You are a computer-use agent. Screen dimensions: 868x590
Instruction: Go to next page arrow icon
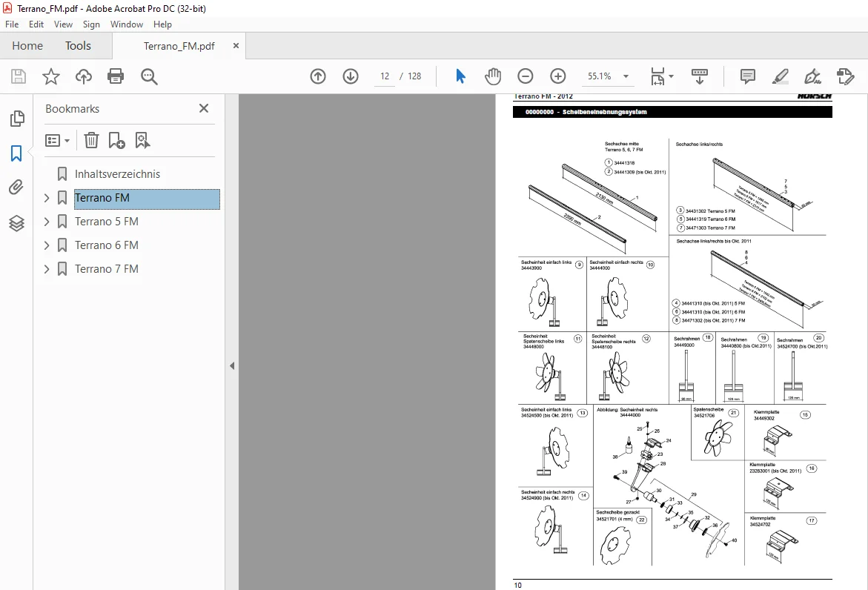coord(351,76)
